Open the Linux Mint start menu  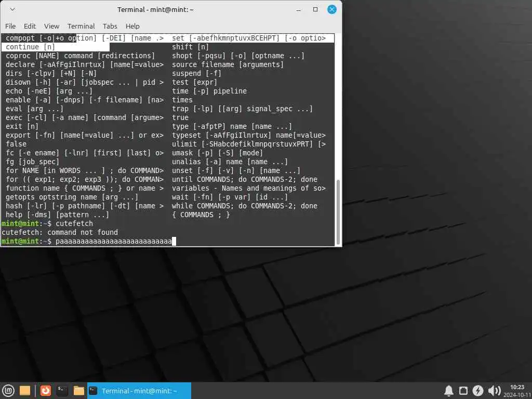tap(8, 391)
